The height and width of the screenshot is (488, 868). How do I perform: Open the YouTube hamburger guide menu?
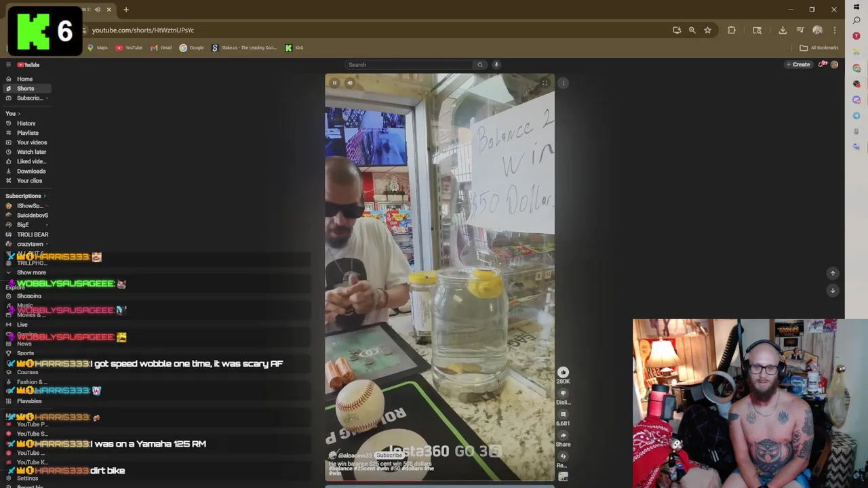click(8, 65)
